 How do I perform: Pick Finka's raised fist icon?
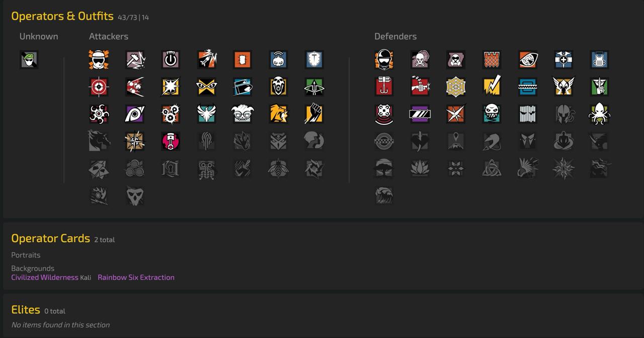pyautogui.click(x=314, y=114)
